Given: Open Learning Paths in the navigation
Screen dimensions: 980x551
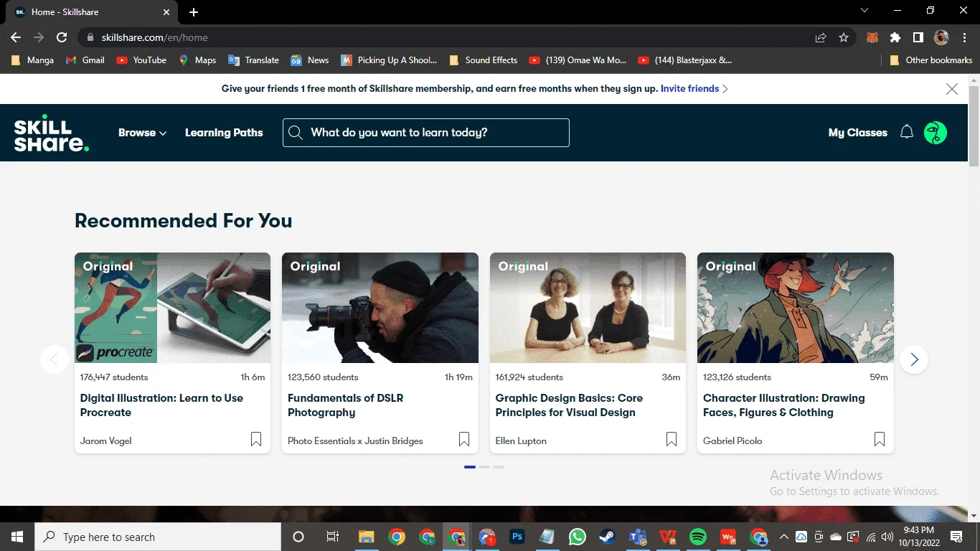Looking at the screenshot, I should pos(224,133).
